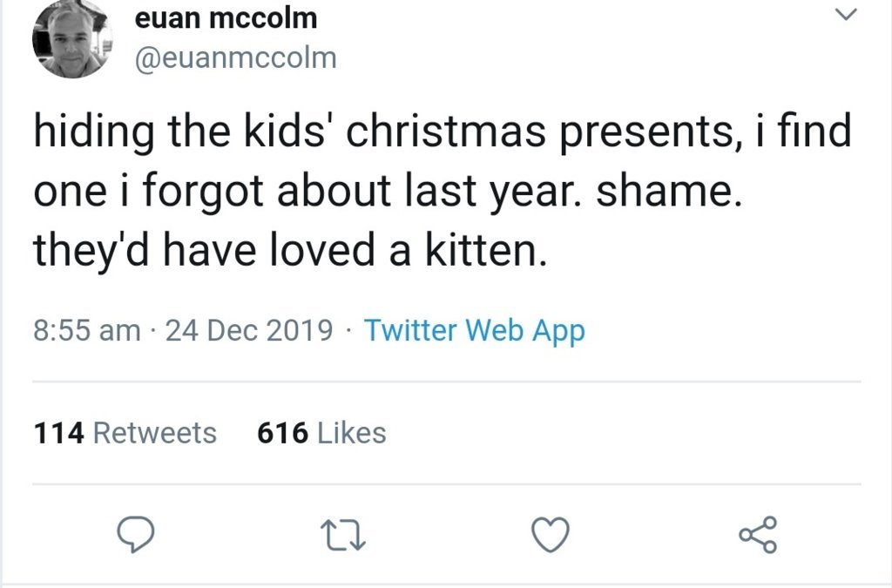Click the word 'shame.' in the tweet
This screenshot has height=588, width=892.
coord(669,193)
